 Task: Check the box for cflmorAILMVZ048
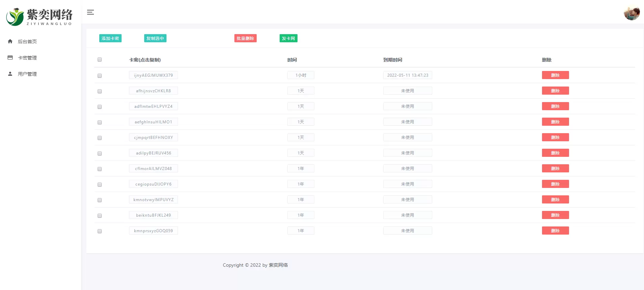100,169
